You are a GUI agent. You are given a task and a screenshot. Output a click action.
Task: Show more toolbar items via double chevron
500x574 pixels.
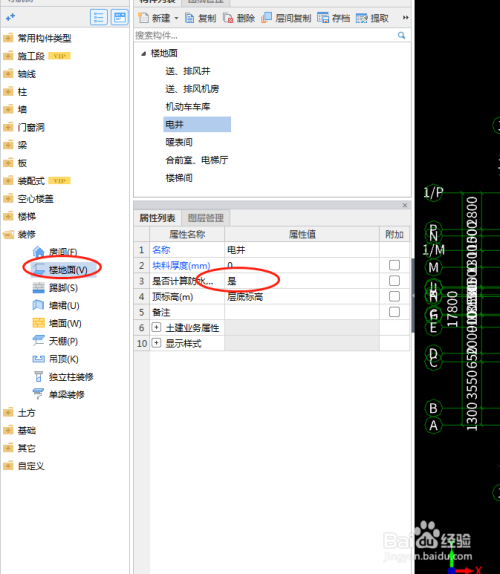pos(406,18)
